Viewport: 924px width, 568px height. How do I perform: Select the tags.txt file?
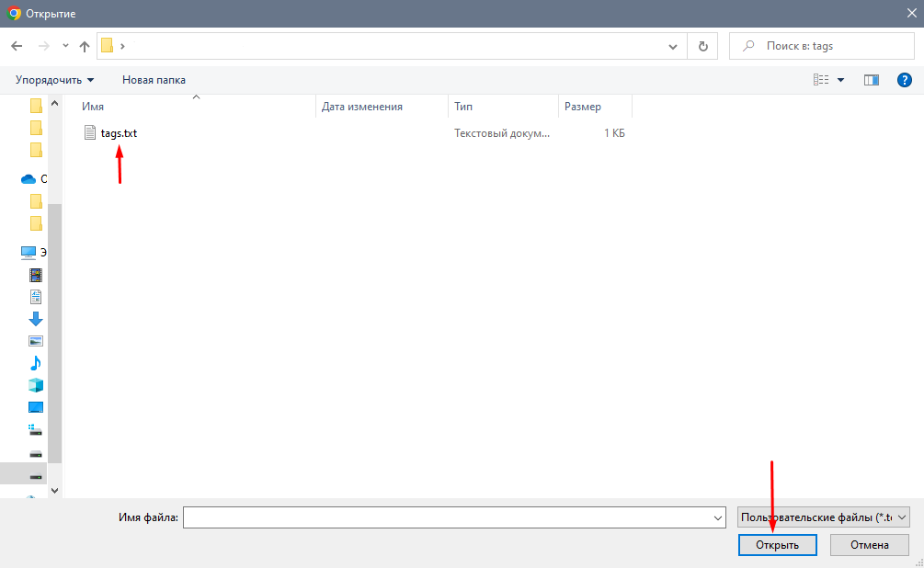coord(119,133)
